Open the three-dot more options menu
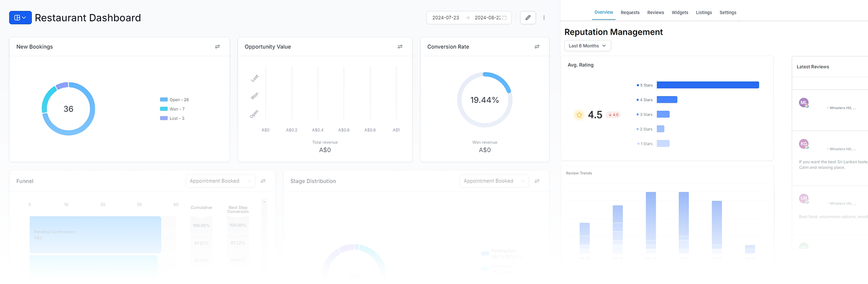Viewport: 868px width, 284px height. (544, 18)
